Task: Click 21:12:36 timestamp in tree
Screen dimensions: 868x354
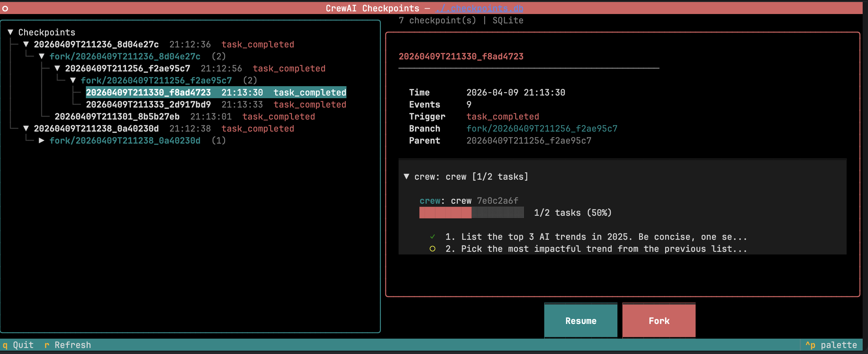Action: (190, 44)
